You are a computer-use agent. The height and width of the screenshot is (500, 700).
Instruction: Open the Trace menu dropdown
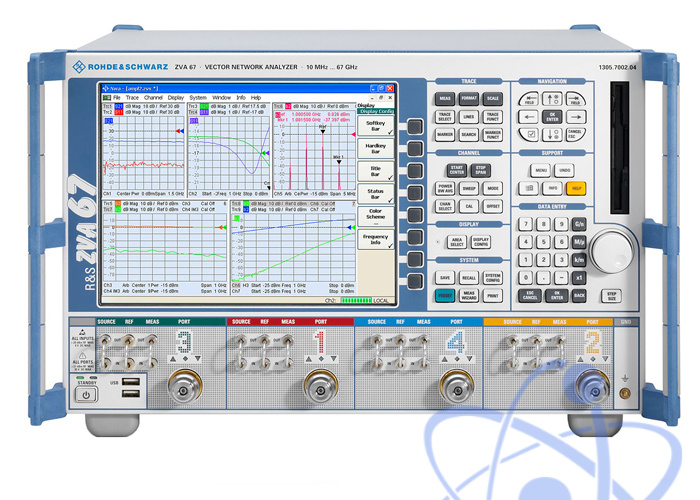tap(132, 97)
